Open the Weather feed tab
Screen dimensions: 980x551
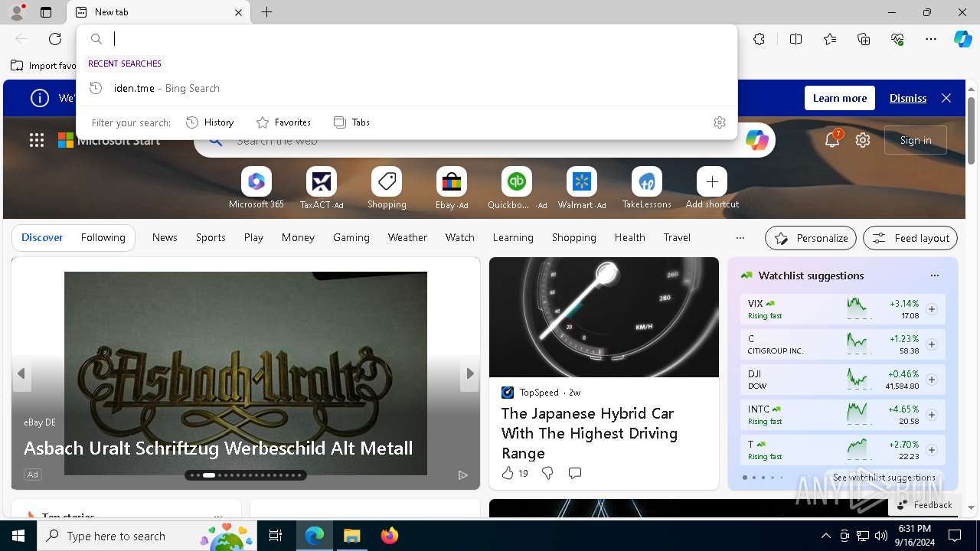point(407,238)
